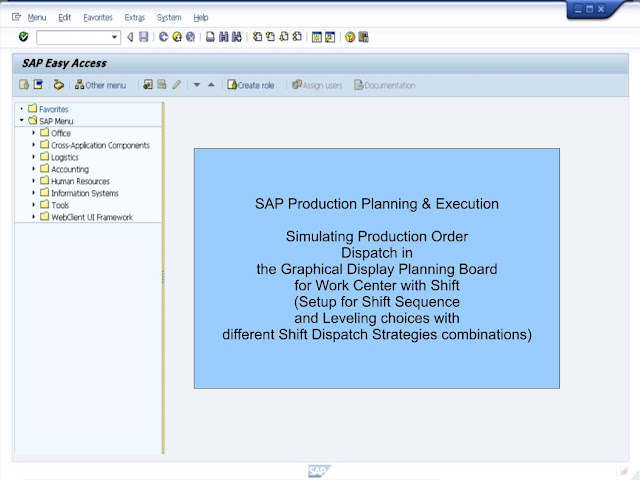Select the WebClient UI Framework label

92,217
